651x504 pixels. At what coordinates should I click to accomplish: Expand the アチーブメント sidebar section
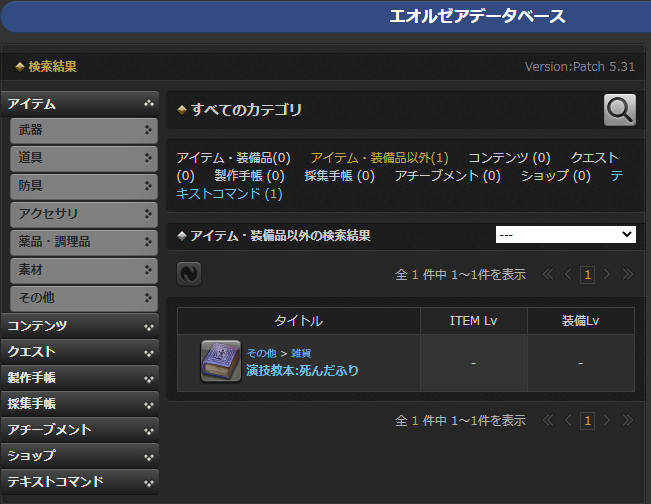tap(80, 430)
